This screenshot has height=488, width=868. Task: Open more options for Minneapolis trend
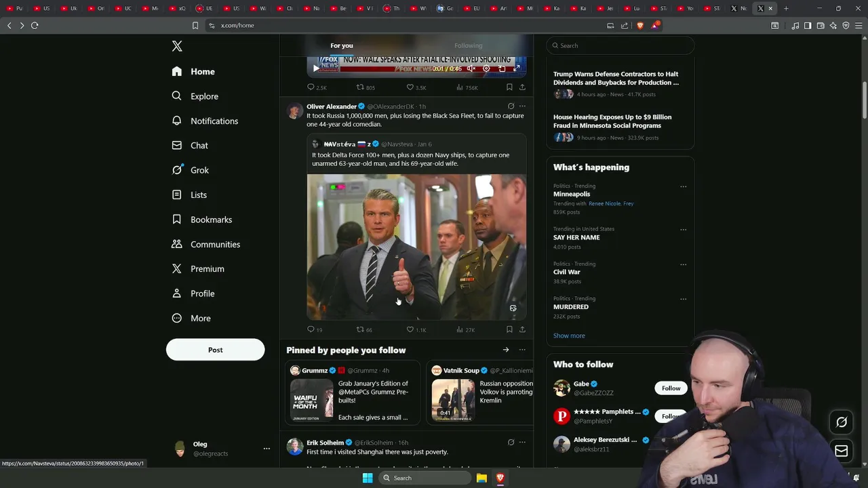coord(683,186)
